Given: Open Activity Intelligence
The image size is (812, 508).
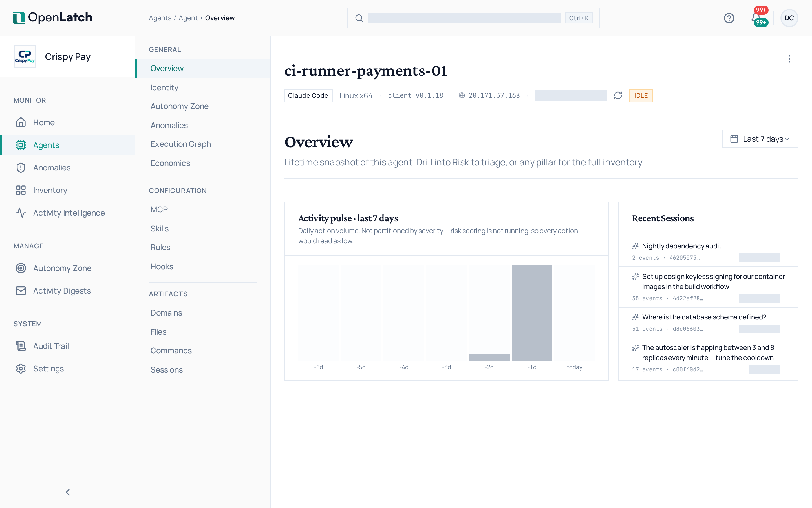Looking at the screenshot, I should 67,213.
